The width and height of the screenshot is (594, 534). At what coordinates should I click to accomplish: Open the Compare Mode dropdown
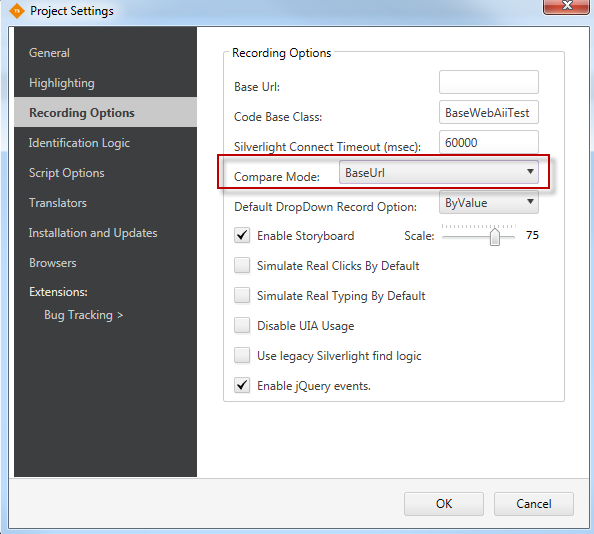[x=439, y=172]
